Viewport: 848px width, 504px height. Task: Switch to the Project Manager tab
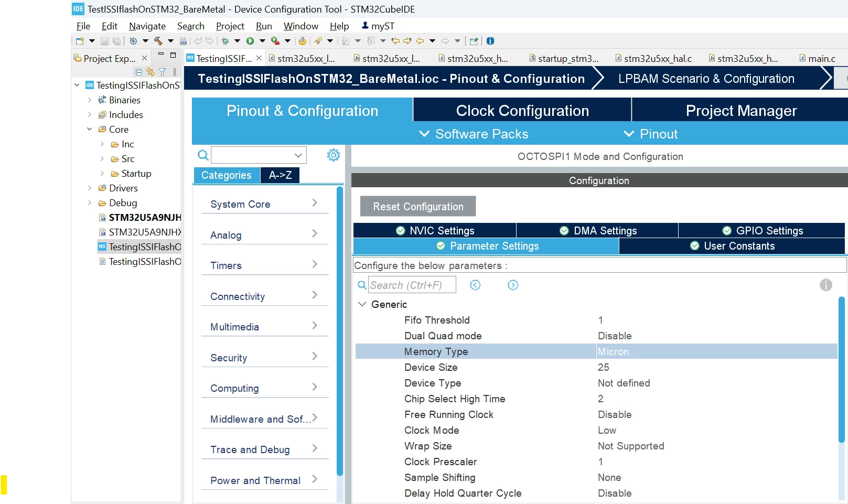741,110
